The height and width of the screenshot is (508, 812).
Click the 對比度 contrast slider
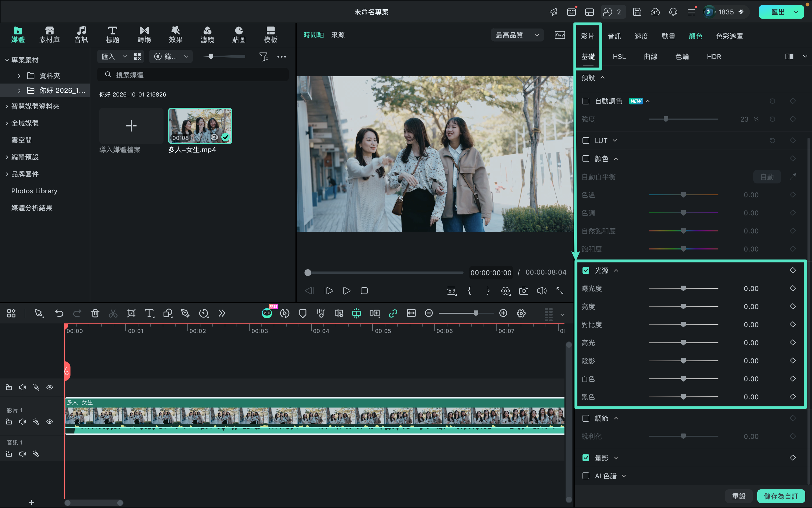(683, 325)
